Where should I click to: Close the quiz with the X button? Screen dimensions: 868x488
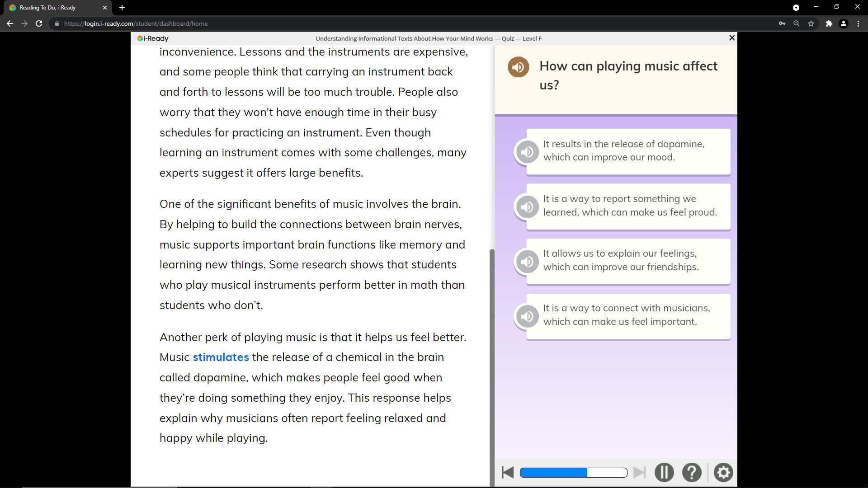732,38
